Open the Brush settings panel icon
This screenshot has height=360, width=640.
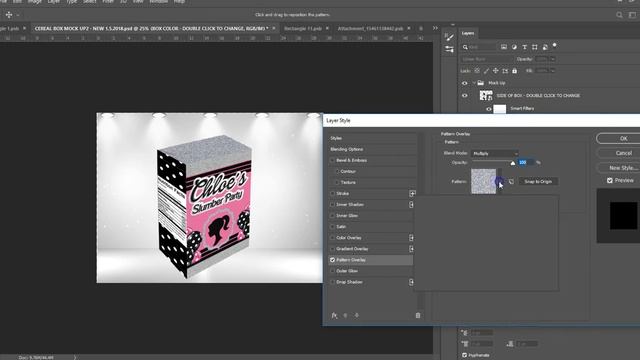pyautogui.click(x=449, y=37)
